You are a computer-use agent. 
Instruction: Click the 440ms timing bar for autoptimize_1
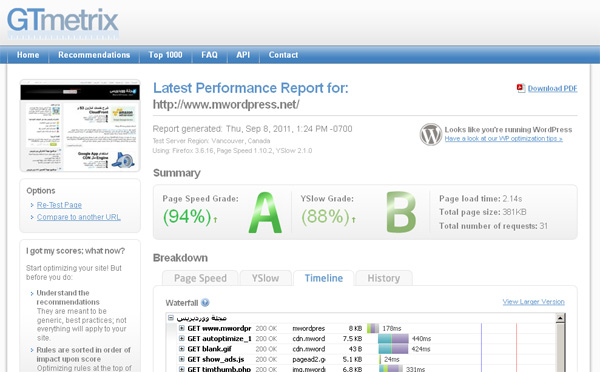point(393,339)
